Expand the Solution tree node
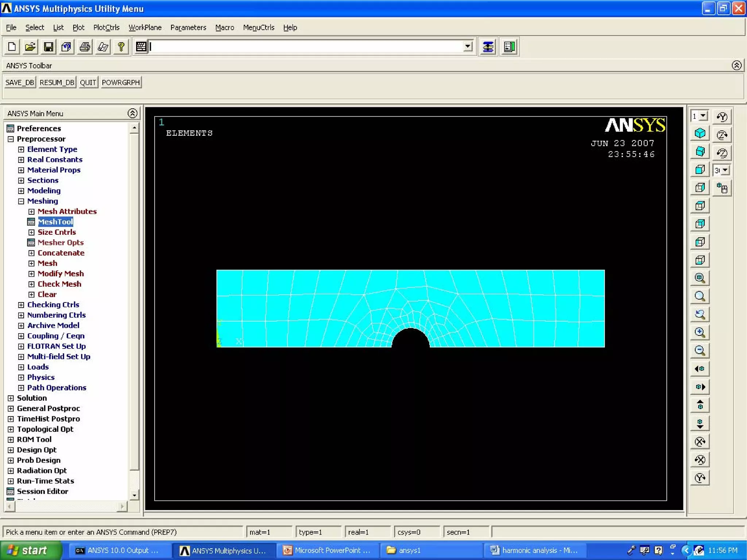The image size is (747, 560). point(11,398)
